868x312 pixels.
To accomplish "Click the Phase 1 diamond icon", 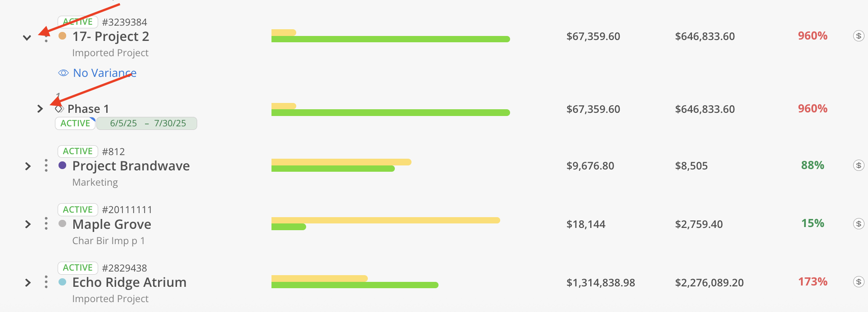I will click(59, 109).
